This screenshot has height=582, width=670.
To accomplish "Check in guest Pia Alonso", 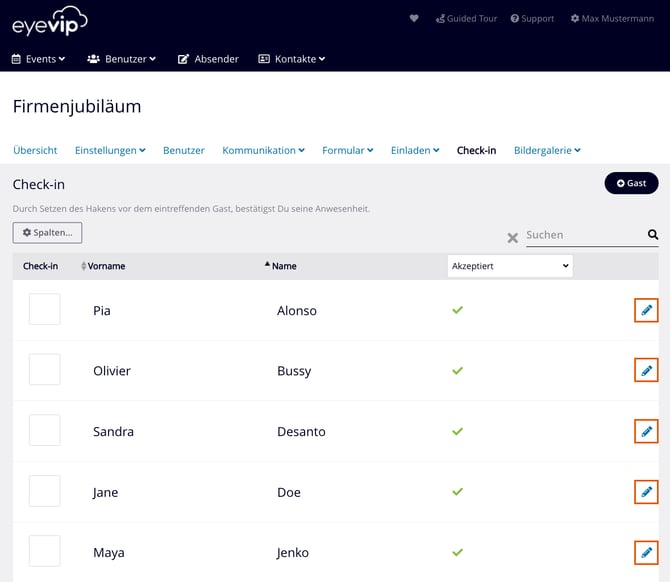I will tap(44, 310).
